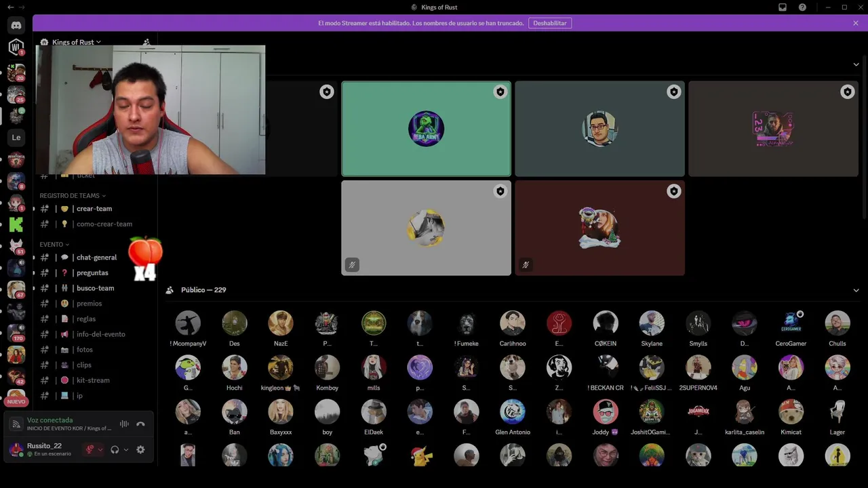This screenshot has height=488, width=868.
Task: Click Russito_22 user avatar
Action: [16, 449]
